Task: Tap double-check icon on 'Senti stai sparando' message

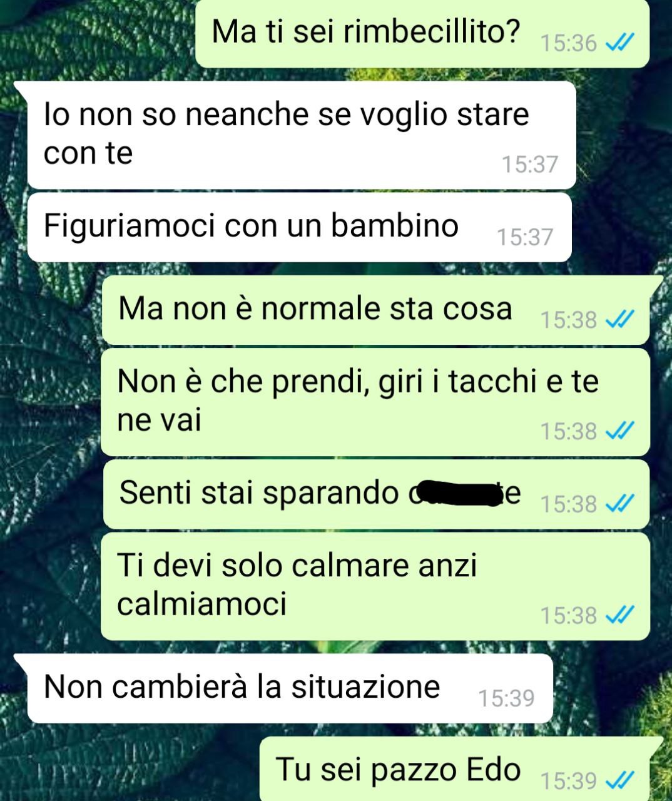Action: (621, 503)
